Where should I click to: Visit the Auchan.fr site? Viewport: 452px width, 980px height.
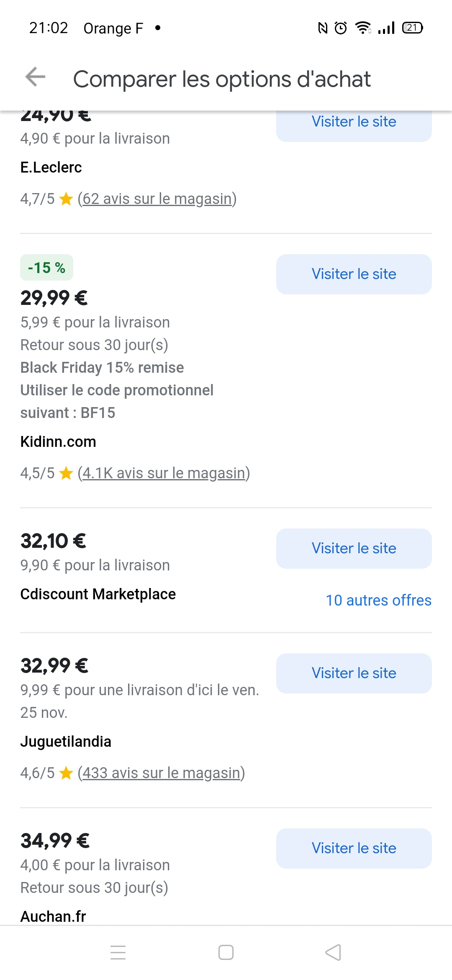pos(354,848)
